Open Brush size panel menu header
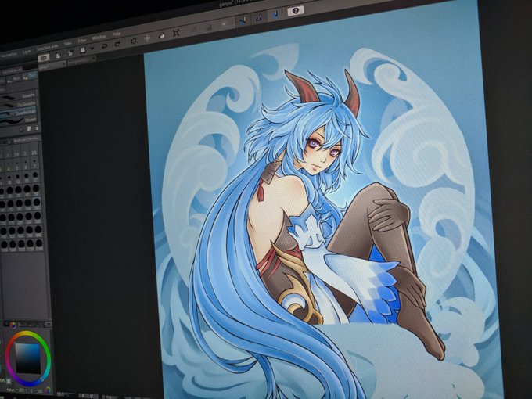The image size is (532, 399). [x=26, y=138]
